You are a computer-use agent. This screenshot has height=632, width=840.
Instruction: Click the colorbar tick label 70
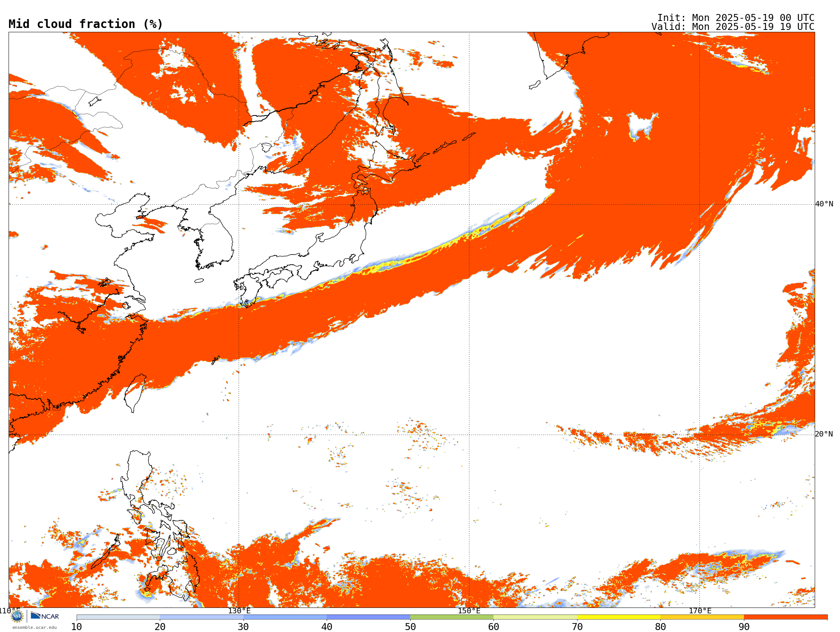pyautogui.click(x=577, y=627)
